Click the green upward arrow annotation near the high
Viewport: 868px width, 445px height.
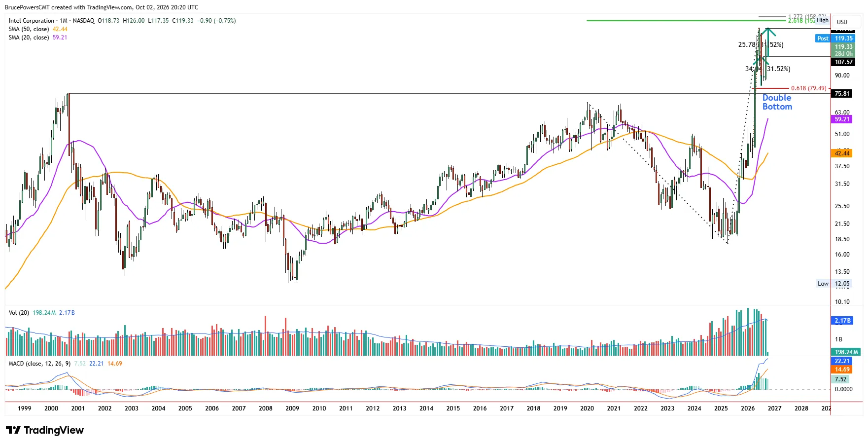click(x=767, y=43)
